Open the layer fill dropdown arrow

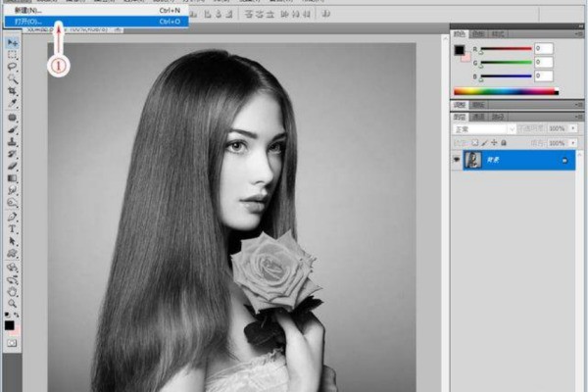(571, 141)
